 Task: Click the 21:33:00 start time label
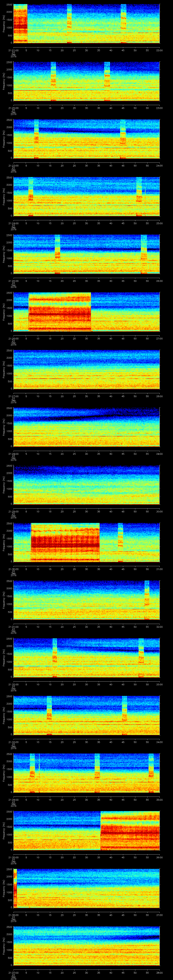13,742
